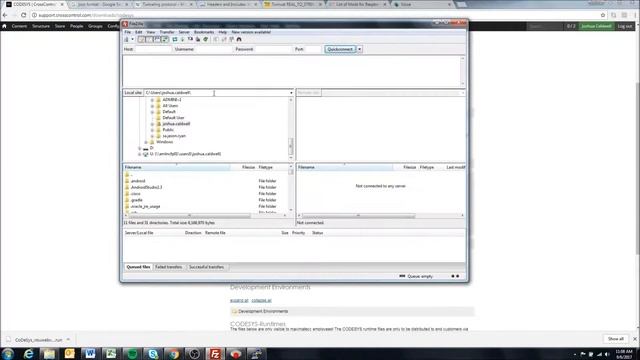The width and height of the screenshot is (640, 360).
Task: Open FileZilla Bookmarks menu
Action: 204,32
